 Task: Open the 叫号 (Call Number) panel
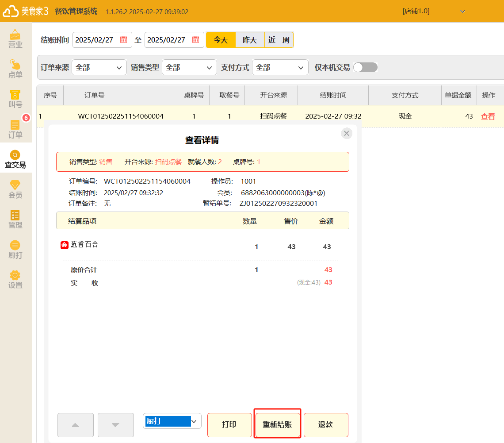[x=15, y=98]
